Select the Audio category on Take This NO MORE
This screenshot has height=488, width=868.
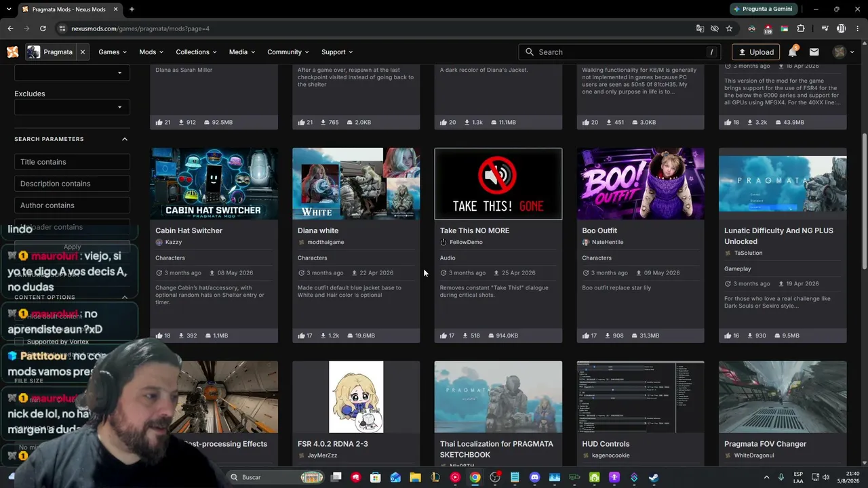(448, 258)
